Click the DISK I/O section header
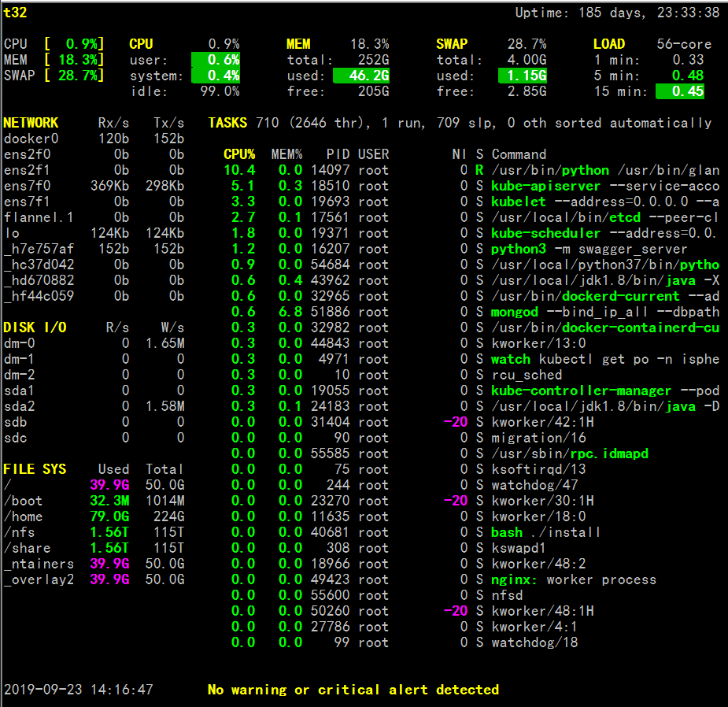Viewport: 728px width, 707px height. pos(35,328)
